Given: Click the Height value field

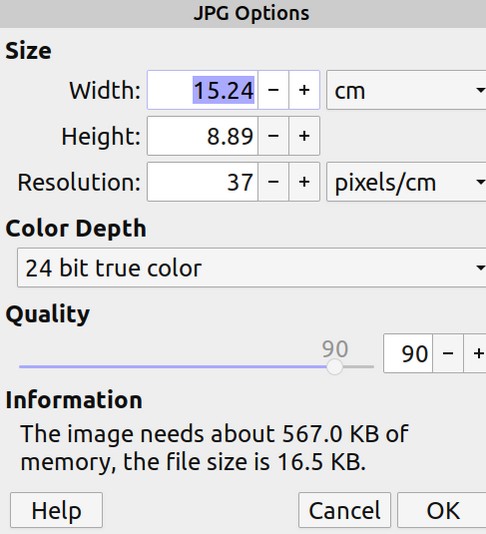Looking at the screenshot, I should [203, 136].
